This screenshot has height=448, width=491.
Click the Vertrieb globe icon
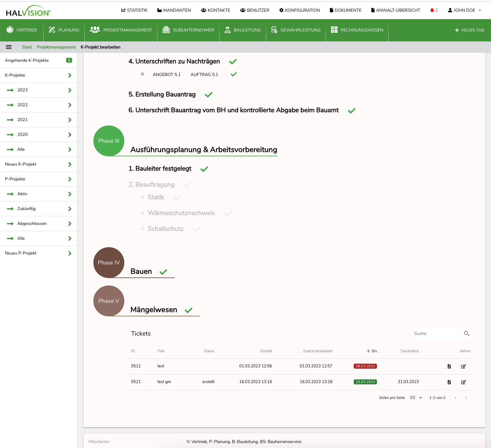(x=10, y=30)
